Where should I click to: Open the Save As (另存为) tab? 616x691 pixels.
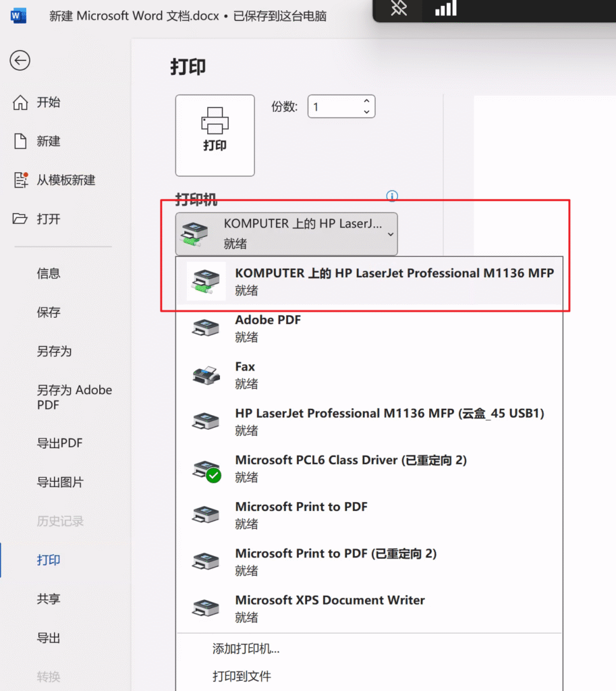click(54, 351)
